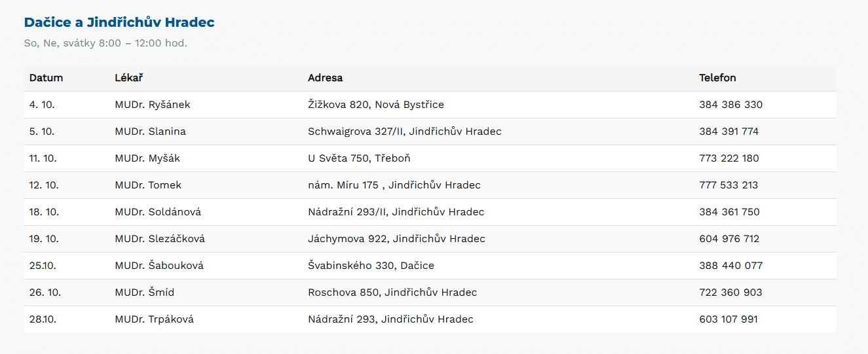
Task: Click the heading Dačice a Jindřichův Hradec
Action: pos(119,22)
